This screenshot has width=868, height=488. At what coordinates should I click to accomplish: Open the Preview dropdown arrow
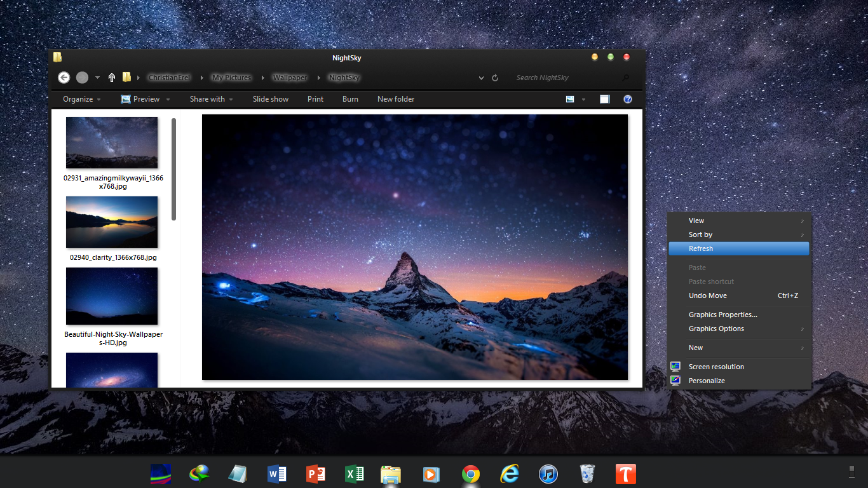pos(167,99)
